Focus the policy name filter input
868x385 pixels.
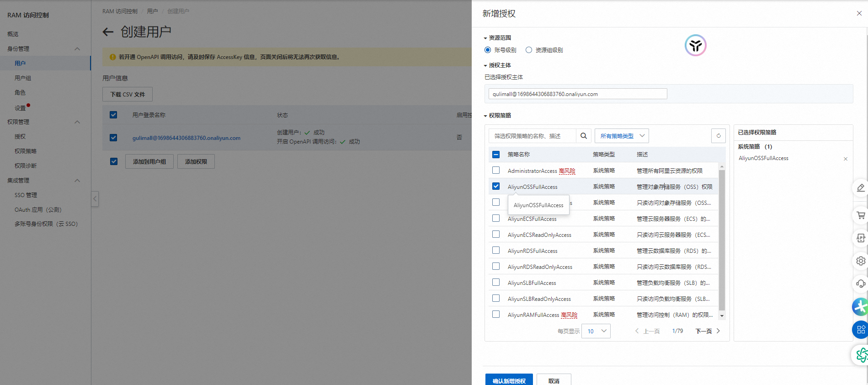(533, 136)
